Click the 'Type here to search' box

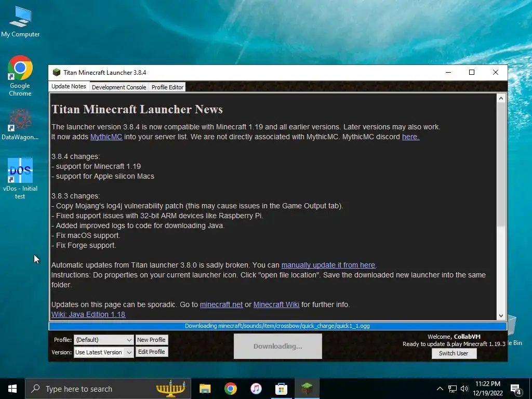point(108,389)
